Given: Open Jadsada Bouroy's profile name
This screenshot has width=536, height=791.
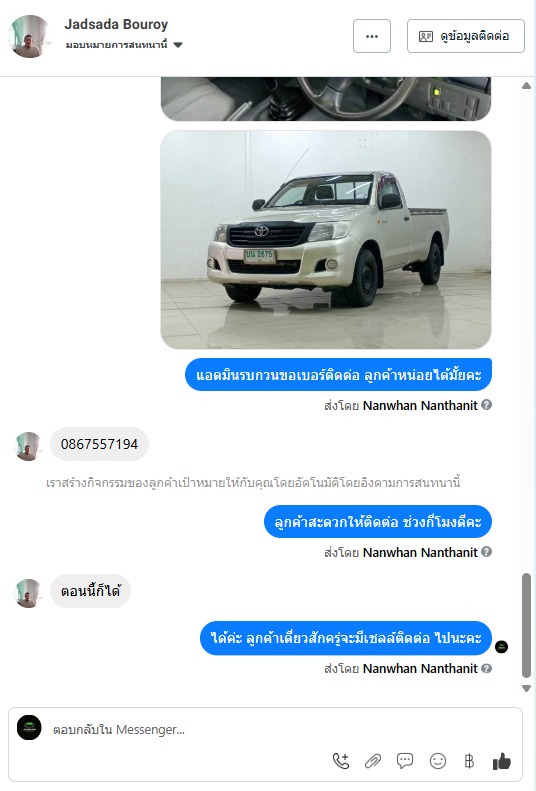Looking at the screenshot, I should coord(116,24).
